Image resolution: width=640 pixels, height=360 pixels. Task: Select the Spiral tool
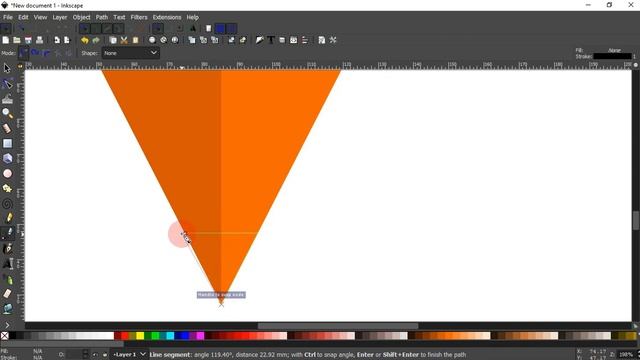coord(7,203)
